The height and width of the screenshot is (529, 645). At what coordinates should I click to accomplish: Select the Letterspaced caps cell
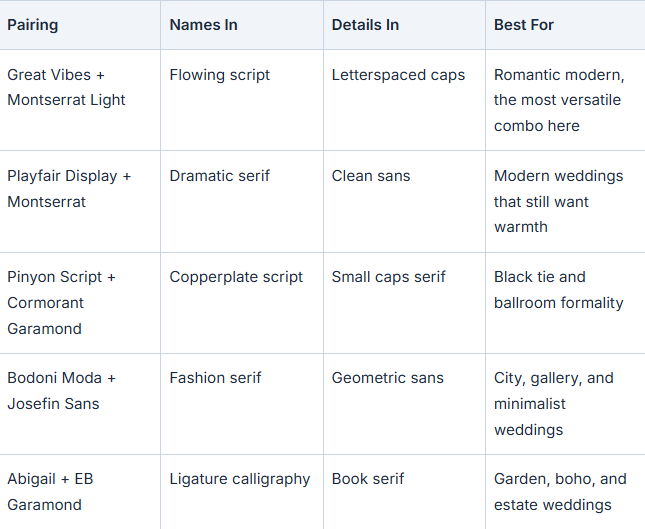[x=404, y=100]
